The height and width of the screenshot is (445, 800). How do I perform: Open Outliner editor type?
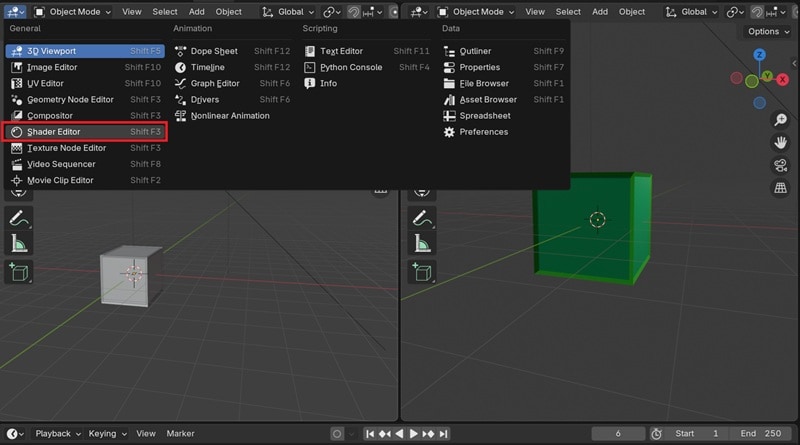(x=504, y=51)
